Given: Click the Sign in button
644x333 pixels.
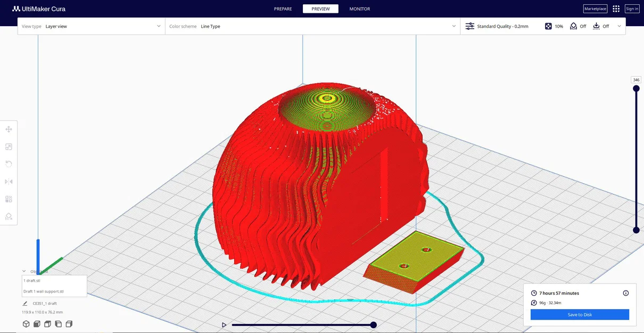Looking at the screenshot, I should 632,9.
